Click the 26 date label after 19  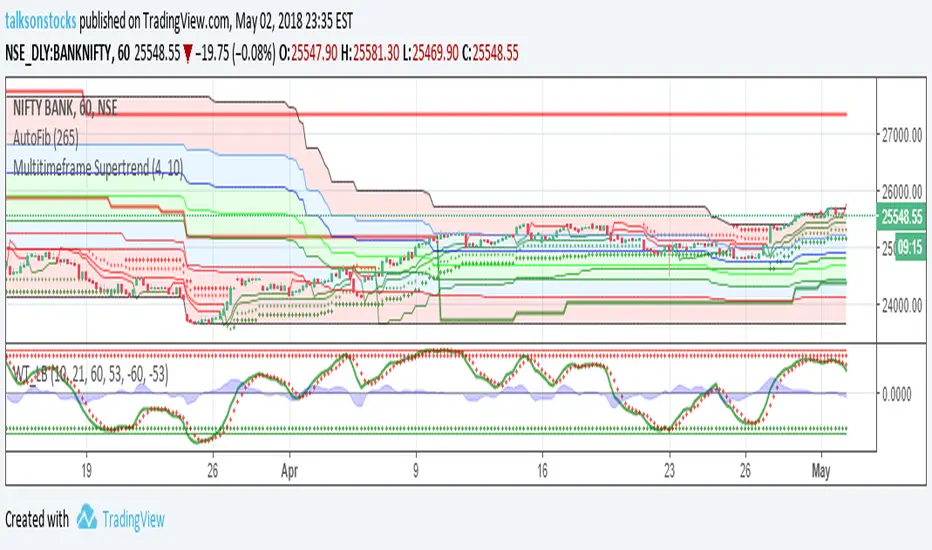[212, 471]
